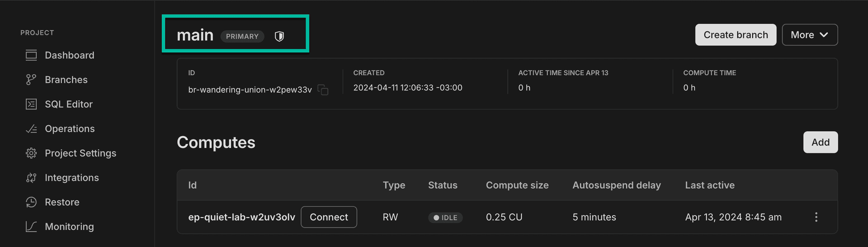The width and height of the screenshot is (868, 247).
Task: Open the Branches page
Action: [x=66, y=80]
